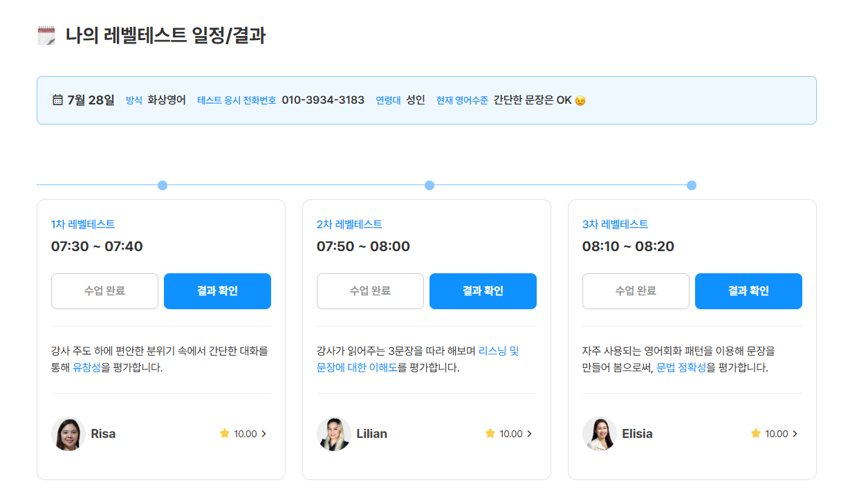Select the third timeline dot above 3차 레벨테스트
Screen dimensions: 868x496
pyautogui.click(x=692, y=185)
